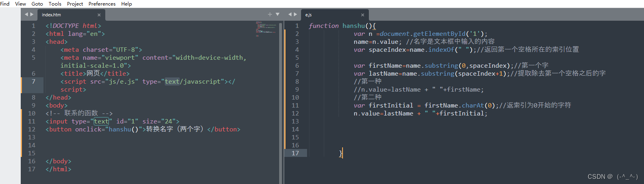644x184 pixels.
Task: Close the e.js tab
Action: coord(362,15)
